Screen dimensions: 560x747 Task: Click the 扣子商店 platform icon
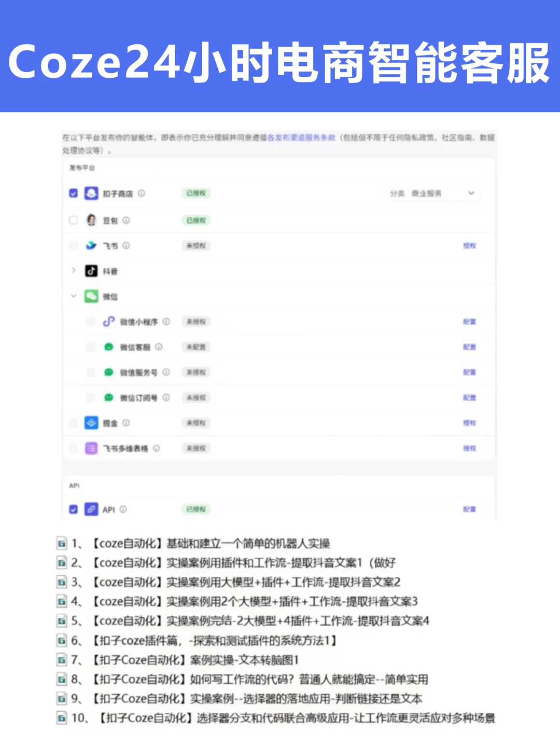coord(91,193)
